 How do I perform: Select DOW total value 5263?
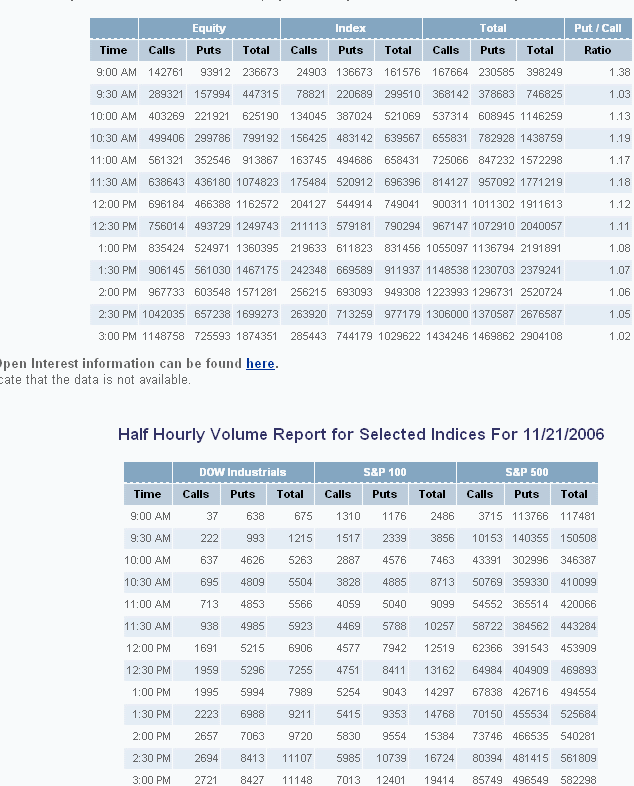tap(300, 560)
